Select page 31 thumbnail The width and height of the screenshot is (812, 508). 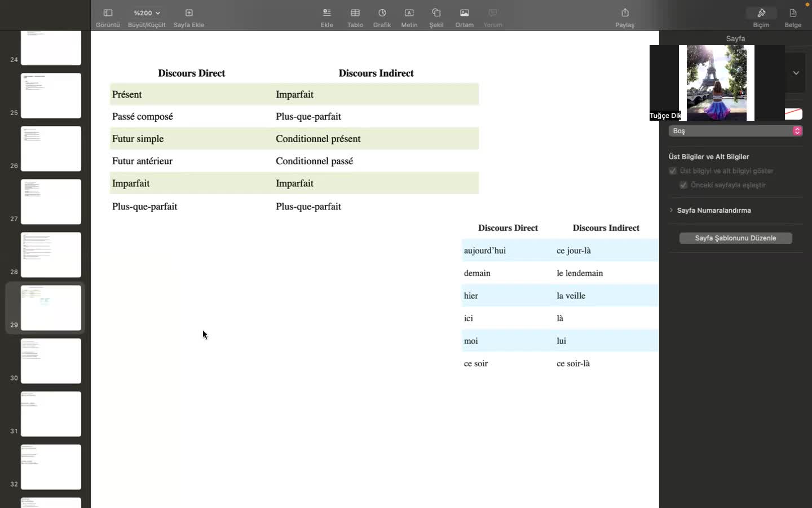(51, 414)
